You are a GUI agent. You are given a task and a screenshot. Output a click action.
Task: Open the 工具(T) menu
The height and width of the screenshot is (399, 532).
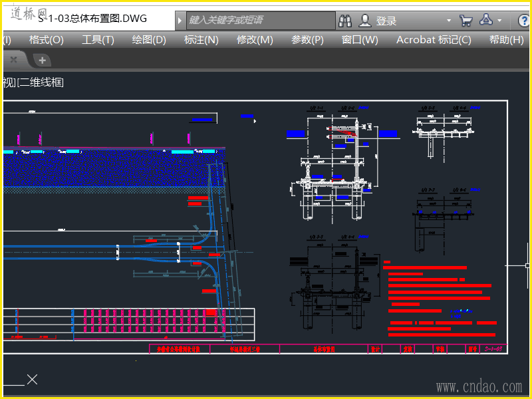(98, 40)
